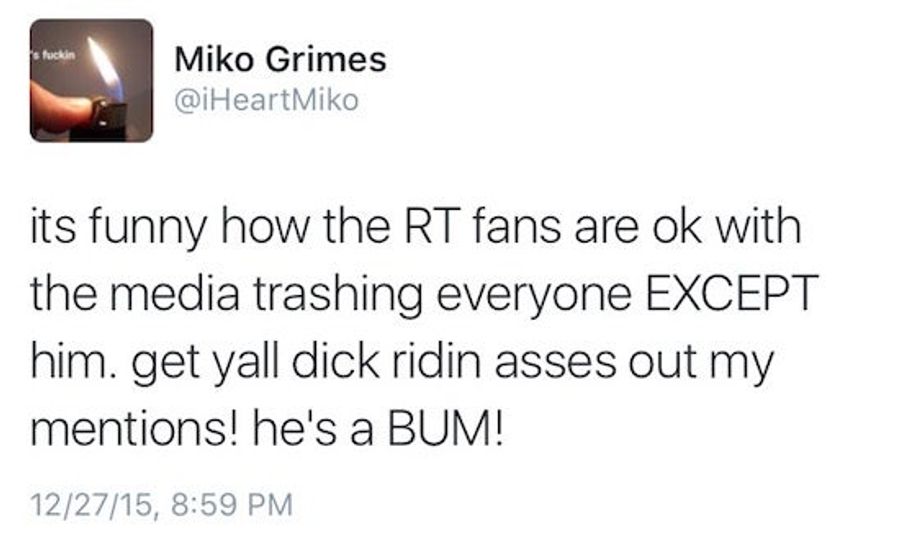The image size is (900, 550).
Task: Click the small caption text on avatar
Action: 53,56
